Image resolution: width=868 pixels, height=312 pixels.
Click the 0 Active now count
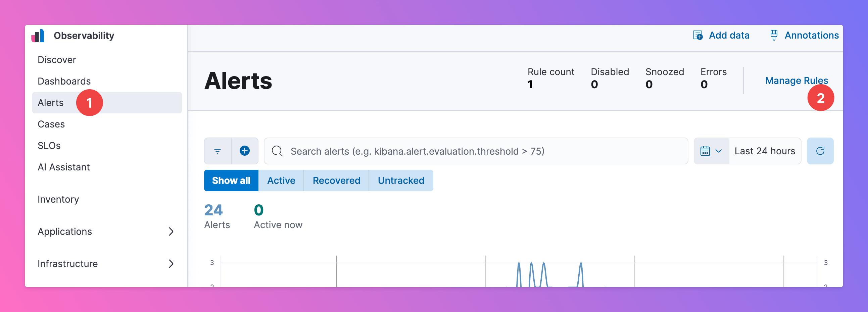point(278,217)
